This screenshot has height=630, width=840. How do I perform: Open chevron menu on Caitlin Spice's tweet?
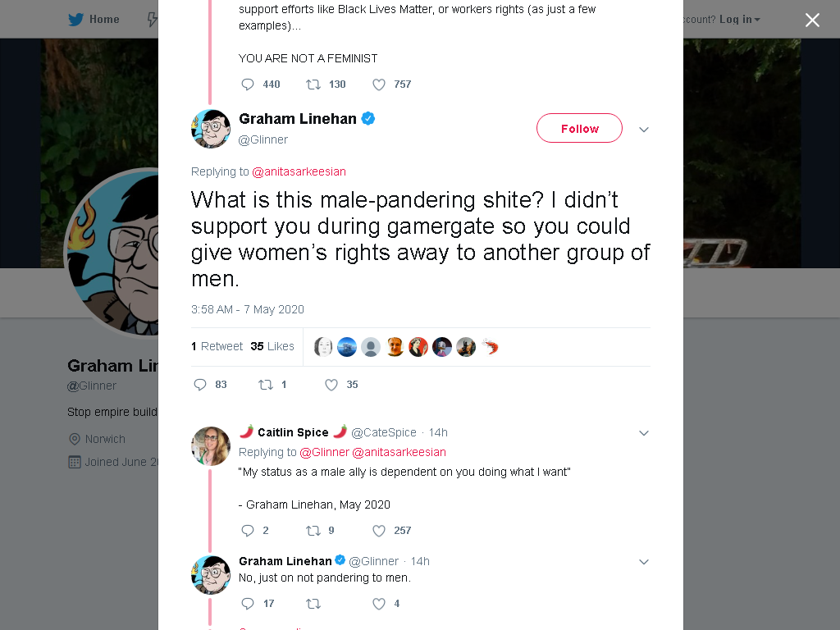(644, 433)
